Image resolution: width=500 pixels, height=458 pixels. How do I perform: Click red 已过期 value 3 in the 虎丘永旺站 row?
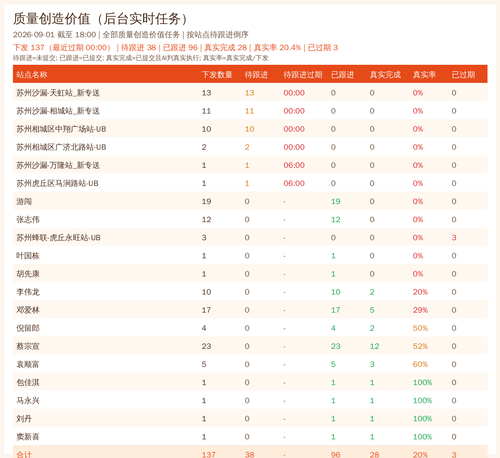tap(454, 238)
